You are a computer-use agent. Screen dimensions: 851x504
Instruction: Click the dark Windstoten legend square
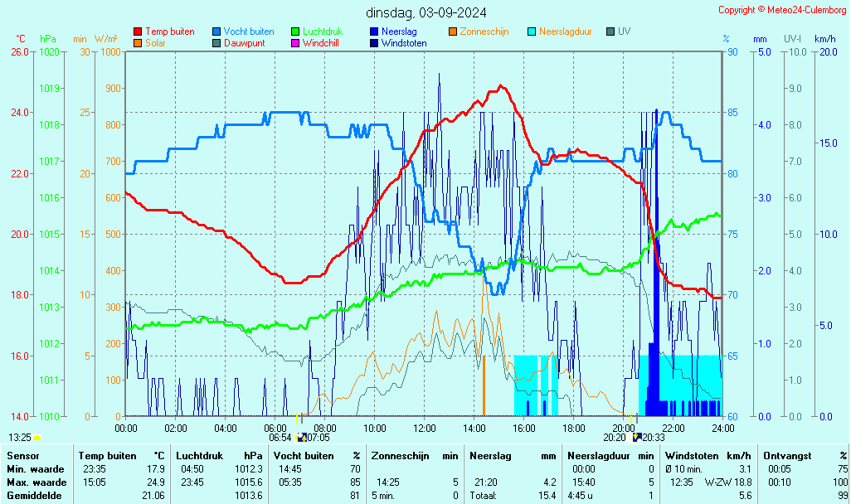click(374, 42)
